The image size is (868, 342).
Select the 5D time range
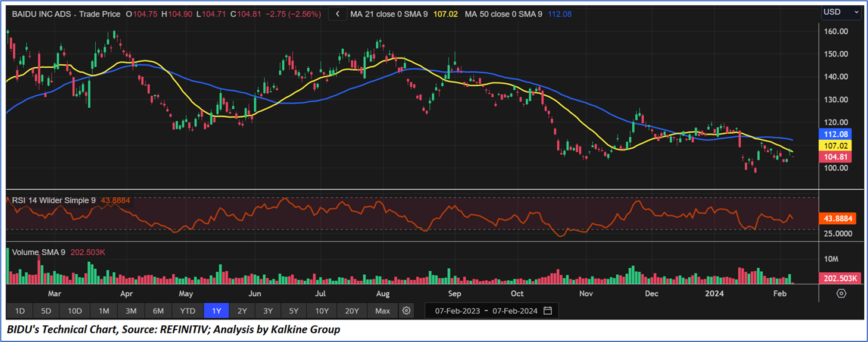(46, 311)
